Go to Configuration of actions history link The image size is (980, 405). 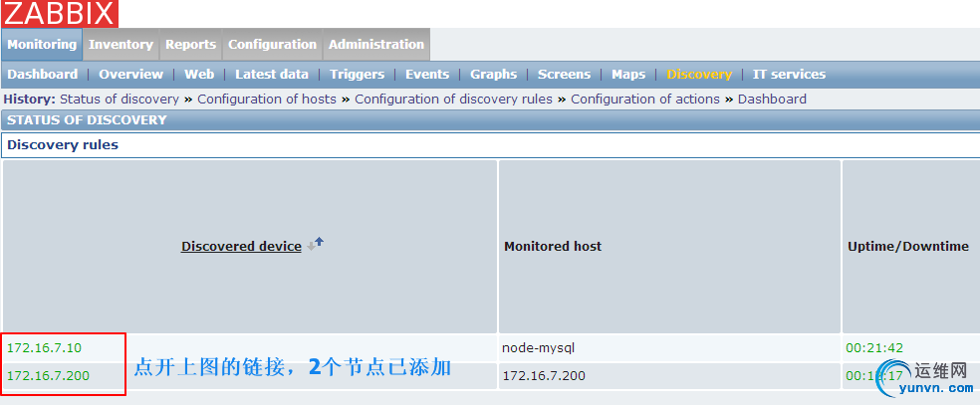[x=645, y=100]
